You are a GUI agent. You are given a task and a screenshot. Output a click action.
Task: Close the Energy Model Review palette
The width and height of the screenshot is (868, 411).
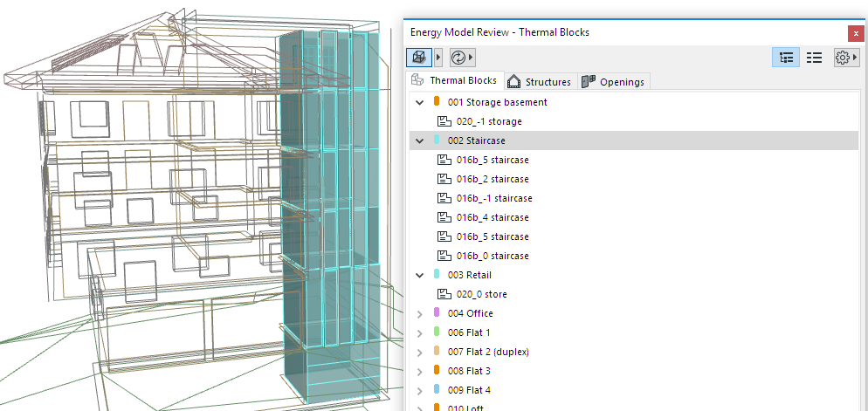pyautogui.click(x=856, y=32)
